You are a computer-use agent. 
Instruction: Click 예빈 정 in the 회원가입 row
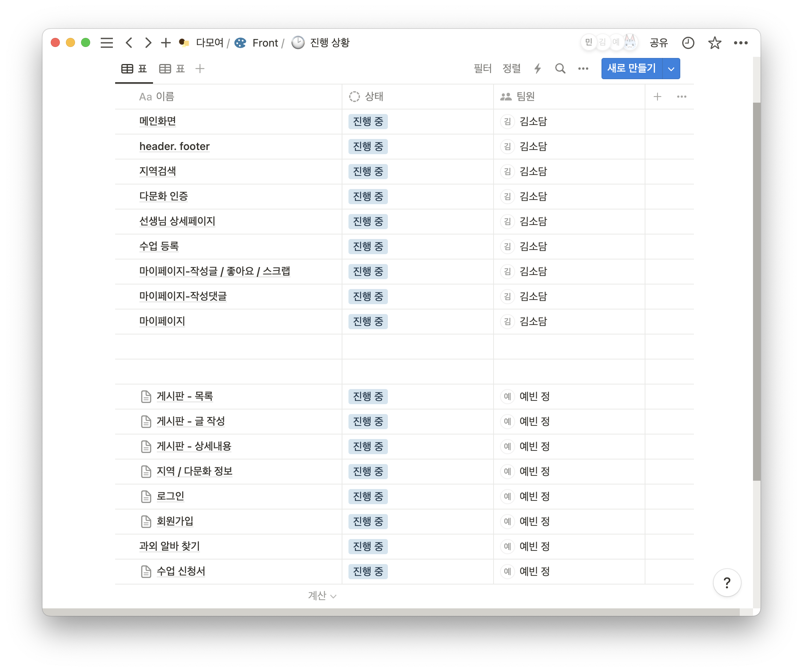(534, 522)
